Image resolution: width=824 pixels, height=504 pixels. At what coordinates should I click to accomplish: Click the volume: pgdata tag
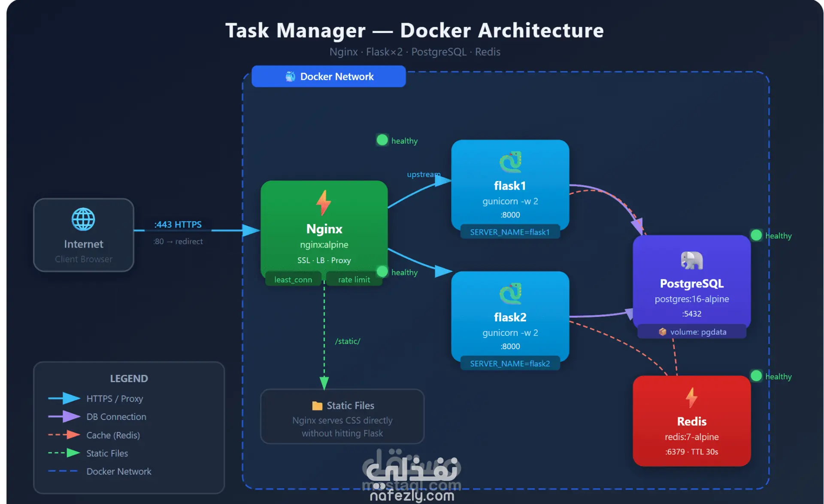[692, 332]
